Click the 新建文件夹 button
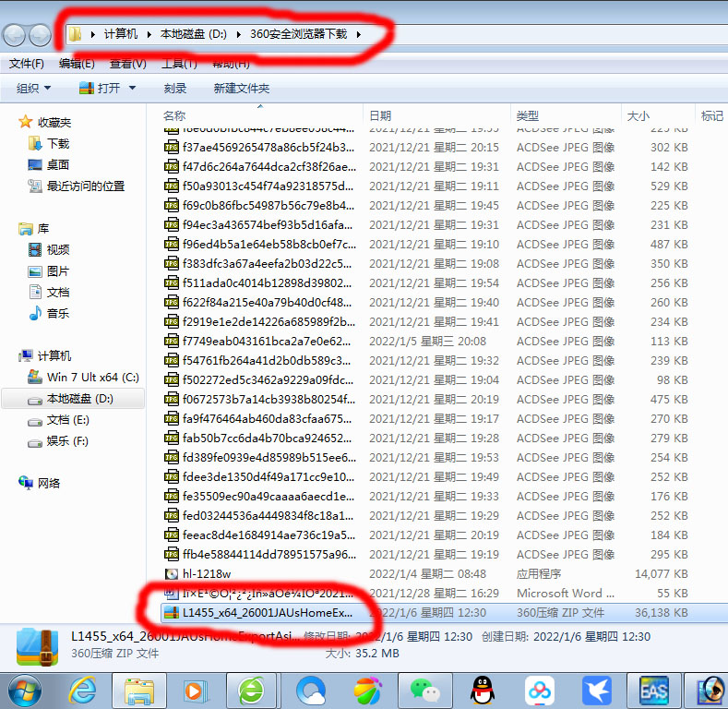 pos(242,89)
